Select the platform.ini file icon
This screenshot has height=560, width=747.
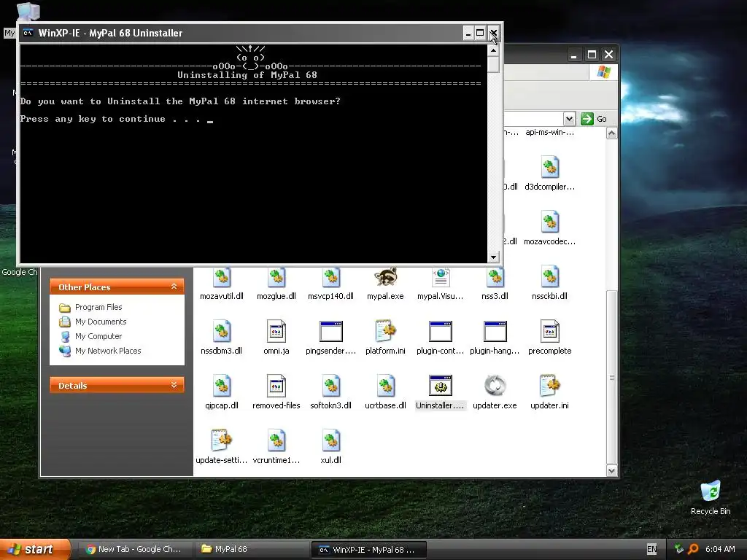click(x=385, y=331)
